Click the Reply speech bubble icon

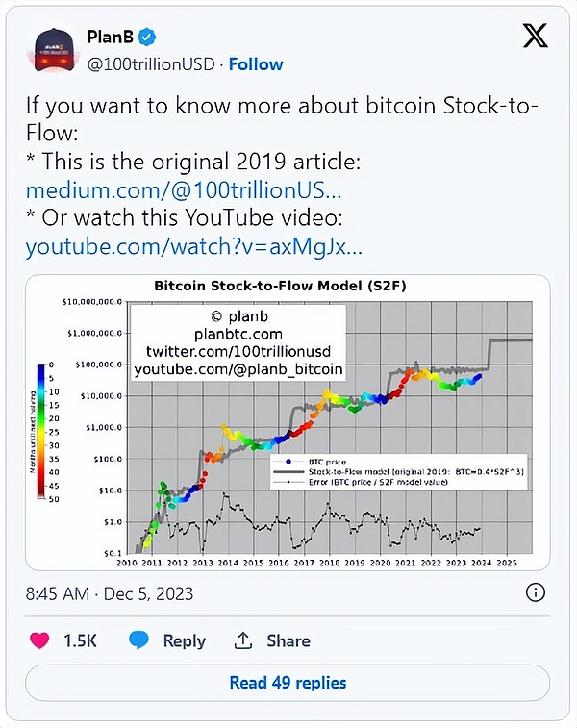pyautogui.click(x=139, y=640)
